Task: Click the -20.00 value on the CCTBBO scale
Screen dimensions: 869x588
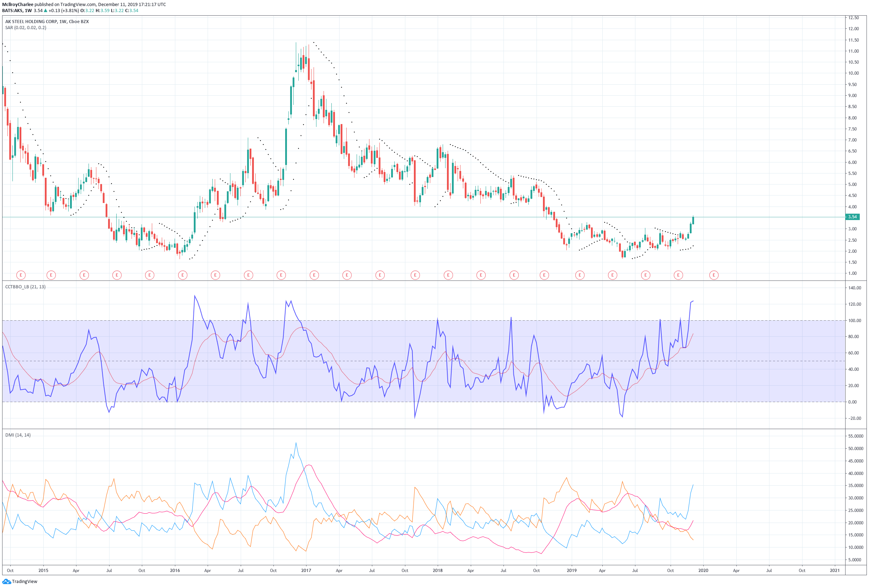Action: 854,418
